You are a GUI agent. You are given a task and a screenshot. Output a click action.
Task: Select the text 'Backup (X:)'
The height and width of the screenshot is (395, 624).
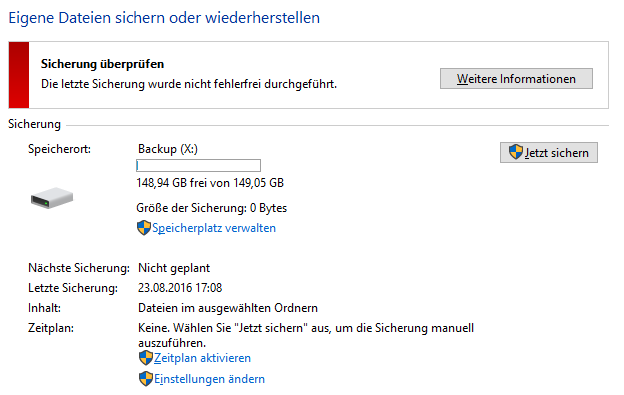(x=168, y=149)
